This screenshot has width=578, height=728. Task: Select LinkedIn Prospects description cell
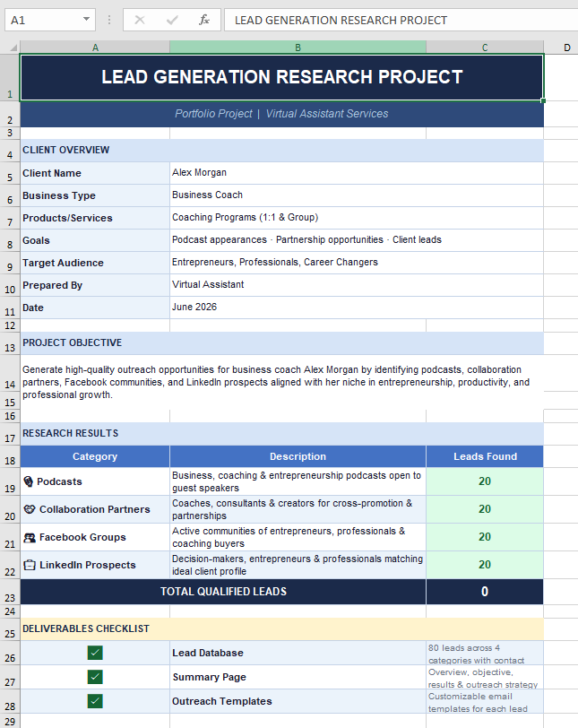(298, 565)
